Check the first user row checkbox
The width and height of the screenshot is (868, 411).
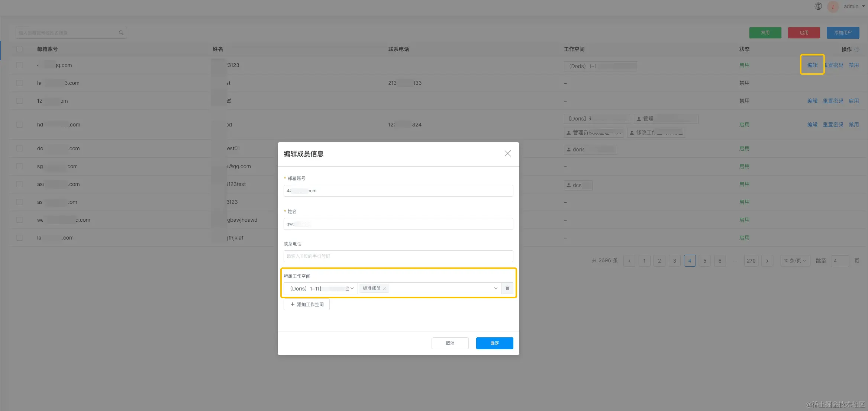click(19, 65)
